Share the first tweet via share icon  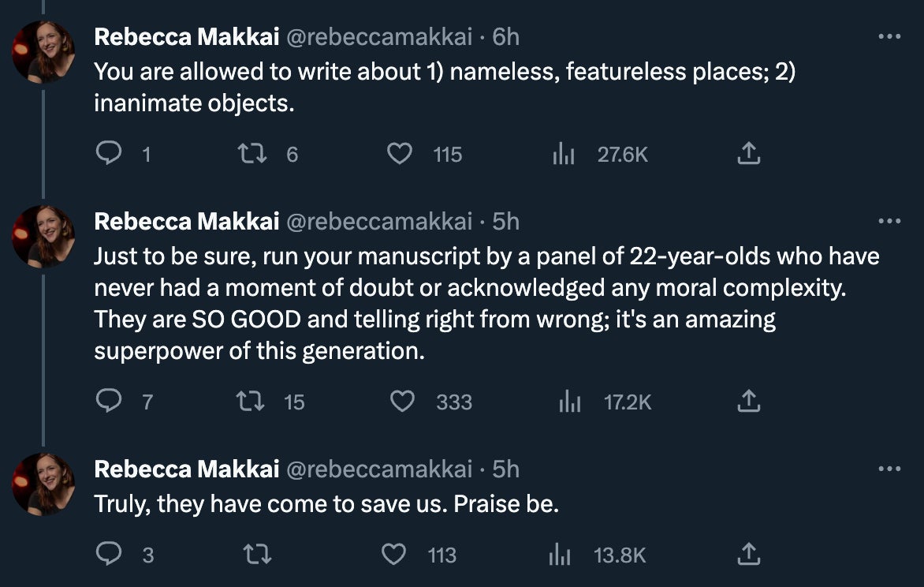coord(748,154)
